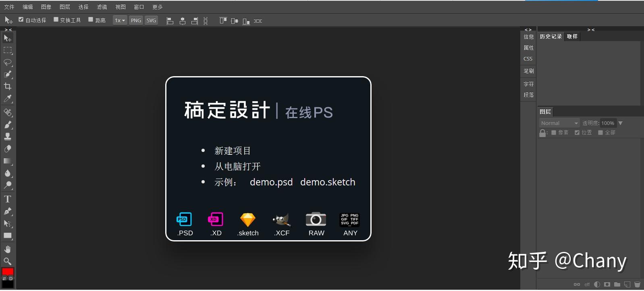Viewport: 644px width, 291px height.
Task: Click the align top edges icon
Action: pos(223,21)
